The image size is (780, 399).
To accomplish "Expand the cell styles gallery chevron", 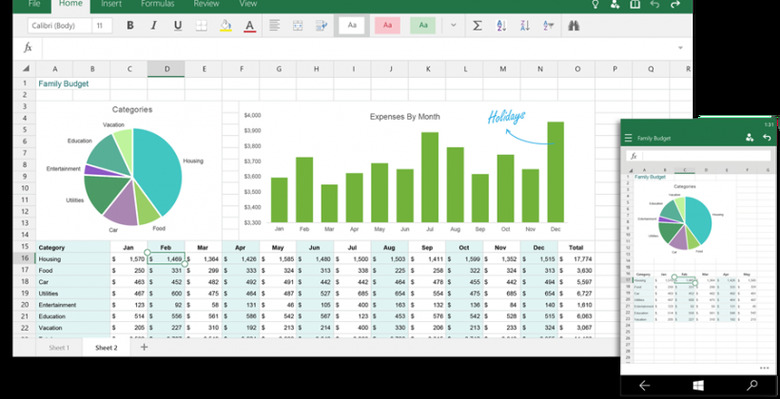I will coord(453,25).
